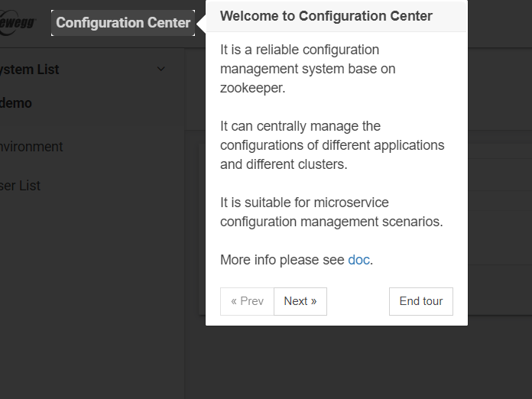
Task: Click the microservice configuration scenarios text
Action: click(331, 212)
